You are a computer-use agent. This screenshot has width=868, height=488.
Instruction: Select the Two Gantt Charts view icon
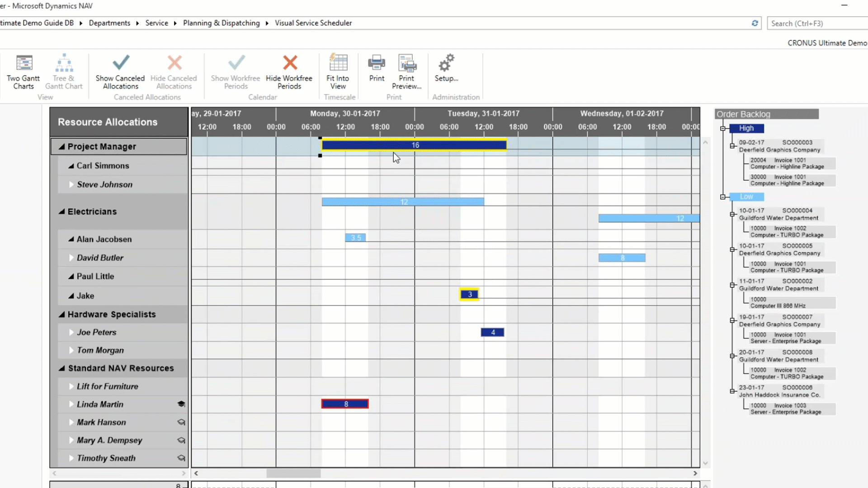[x=23, y=70]
